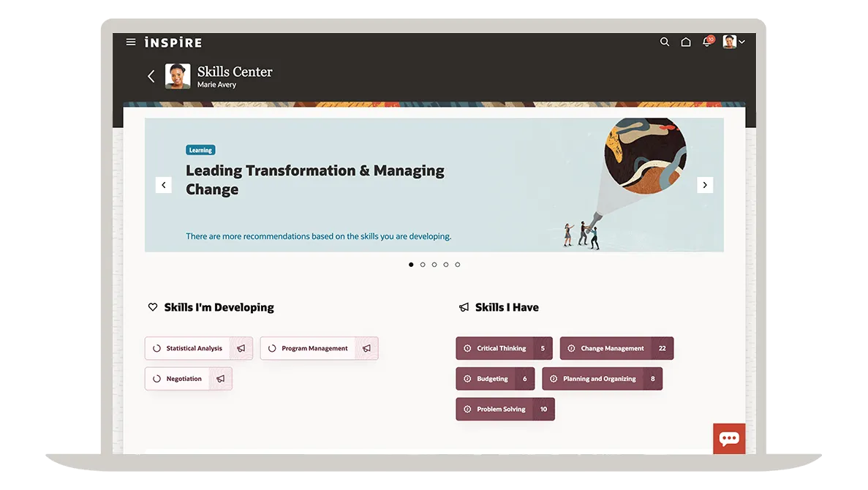Open the Negotiation skill chip
This screenshot has width=868, height=490.
click(188, 379)
